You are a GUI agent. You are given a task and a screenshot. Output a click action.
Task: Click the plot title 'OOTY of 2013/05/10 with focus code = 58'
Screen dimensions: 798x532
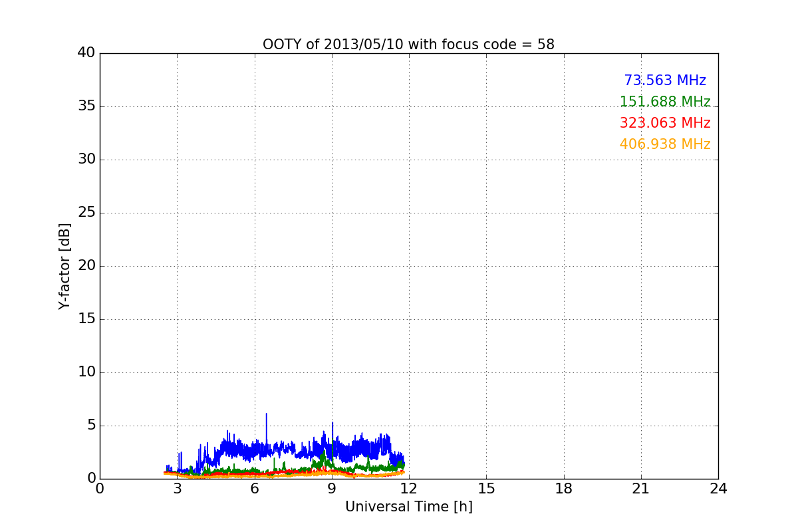point(408,45)
